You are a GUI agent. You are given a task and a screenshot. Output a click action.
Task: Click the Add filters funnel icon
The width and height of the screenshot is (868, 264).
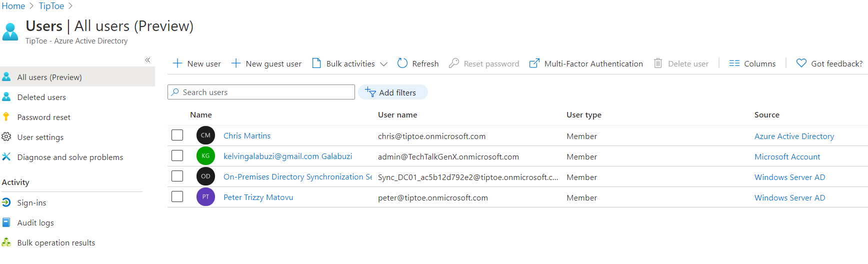tap(370, 92)
